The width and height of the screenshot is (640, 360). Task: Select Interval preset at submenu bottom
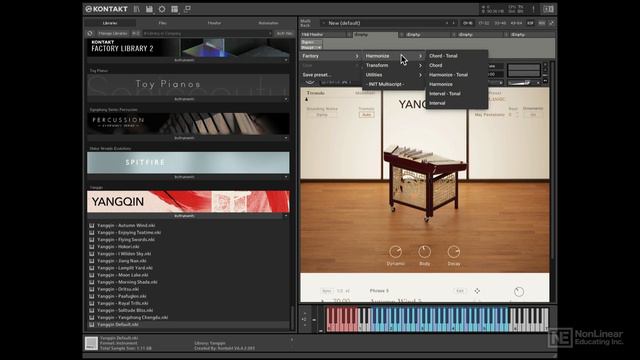click(457, 103)
